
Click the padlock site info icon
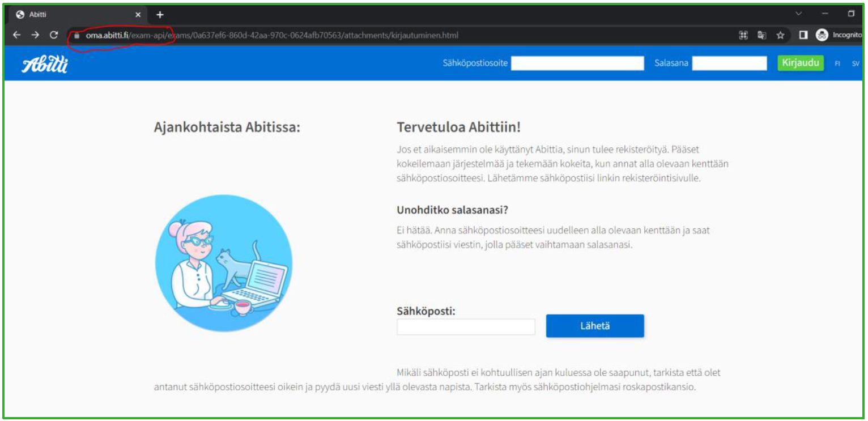coord(76,35)
